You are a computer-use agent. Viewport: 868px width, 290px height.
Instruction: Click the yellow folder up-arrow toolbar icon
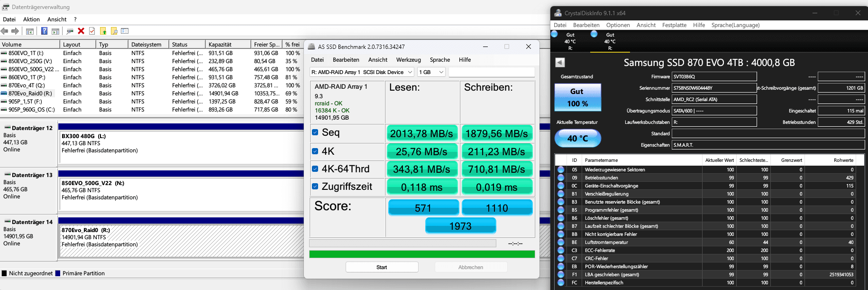click(x=103, y=31)
